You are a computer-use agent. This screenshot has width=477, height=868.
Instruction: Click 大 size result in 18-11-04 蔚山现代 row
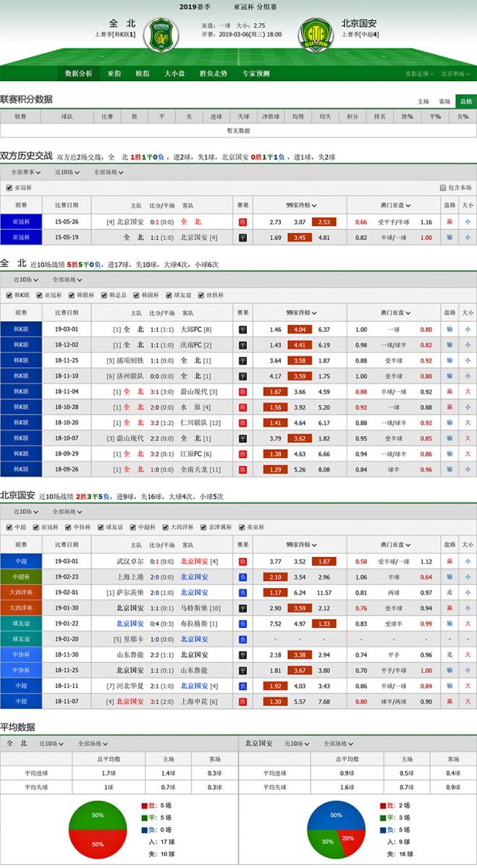(x=468, y=391)
